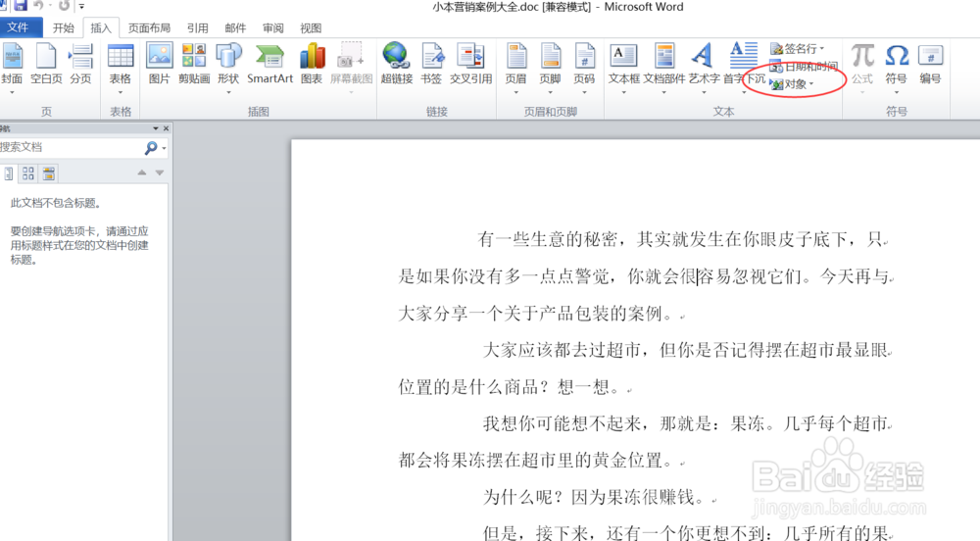Open navigation pane options dropdown arrow
This screenshot has width=980, height=541.
coord(156,128)
